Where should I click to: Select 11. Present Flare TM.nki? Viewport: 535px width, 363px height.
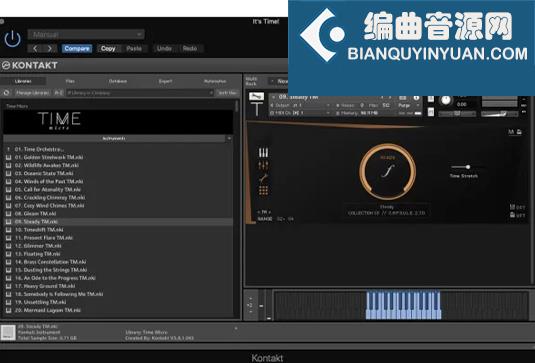click(x=44, y=238)
